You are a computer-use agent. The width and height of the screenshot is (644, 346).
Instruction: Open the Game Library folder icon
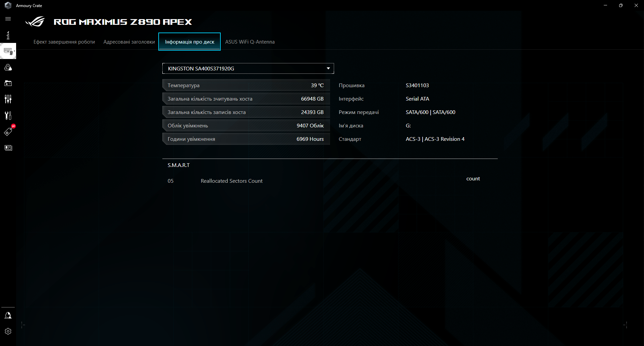pos(8,83)
